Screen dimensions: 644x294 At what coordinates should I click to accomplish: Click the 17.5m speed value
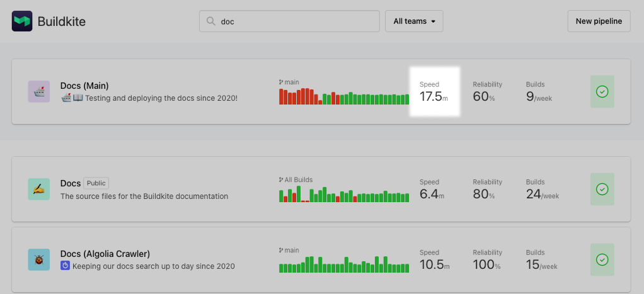pyautogui.click(x=434, y=96)
